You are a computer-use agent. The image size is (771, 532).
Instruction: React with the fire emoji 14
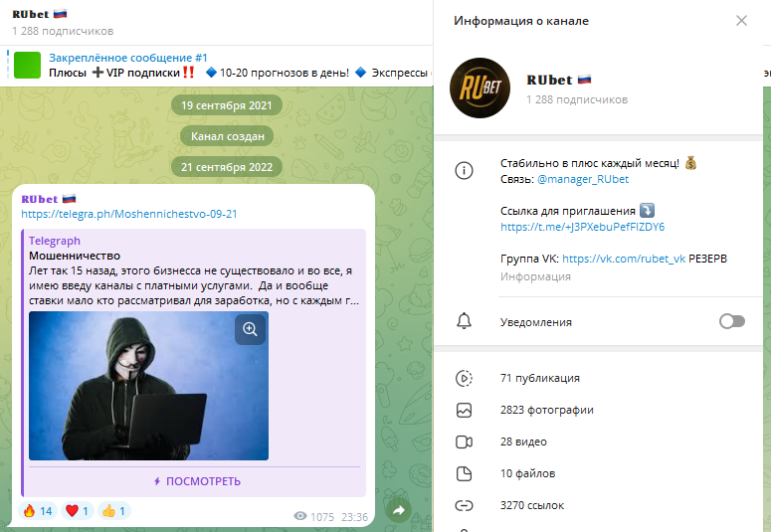[38, 511]
